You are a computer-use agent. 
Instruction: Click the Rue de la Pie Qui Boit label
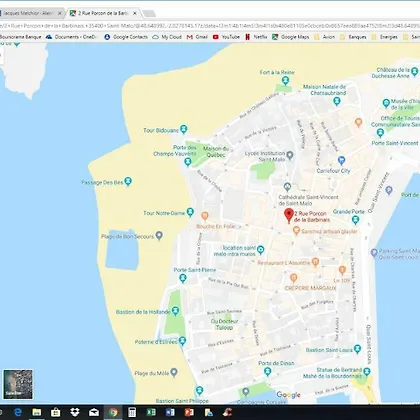229,283
